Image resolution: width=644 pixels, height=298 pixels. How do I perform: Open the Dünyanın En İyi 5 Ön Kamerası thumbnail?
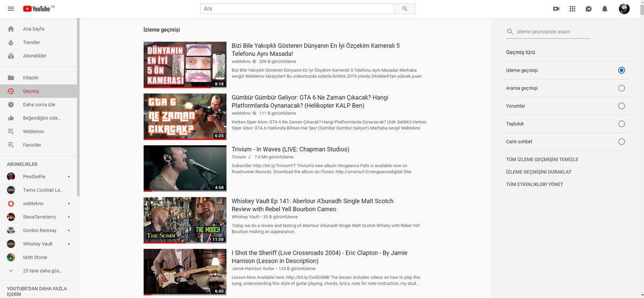(185, 65)
